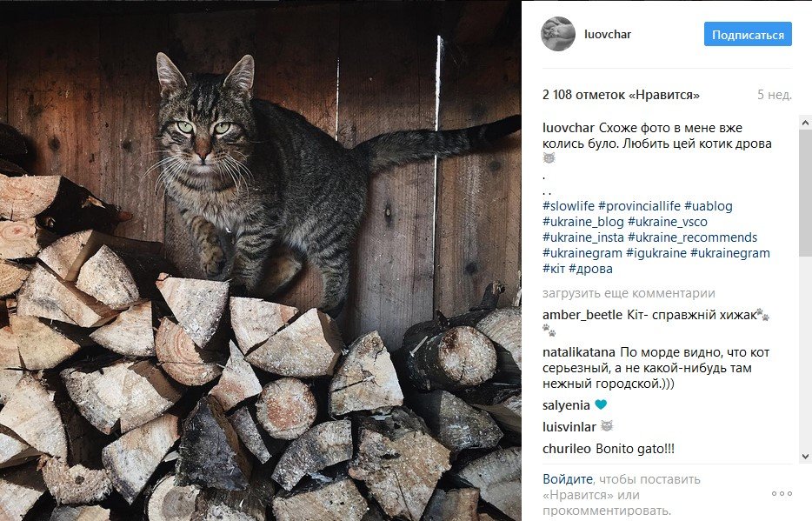View amber_beetle commenter profile
Image resolution: width=812 pixels, height=521 pixels.
pyautogui.click(x=582, y=315)
